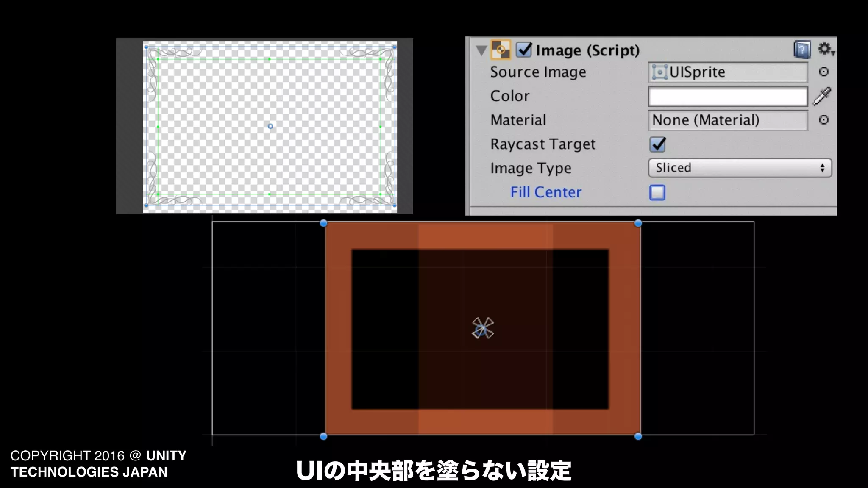The height and width of the screenshot is (488, 868).
Task: Open the white Color swatch picker
Action: 728,96
